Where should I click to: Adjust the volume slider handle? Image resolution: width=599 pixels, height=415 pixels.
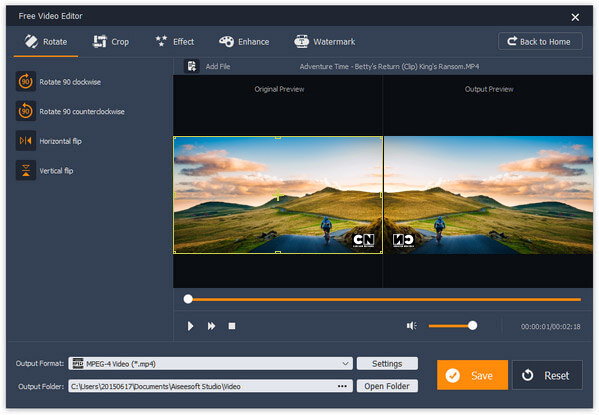(473, 326)
